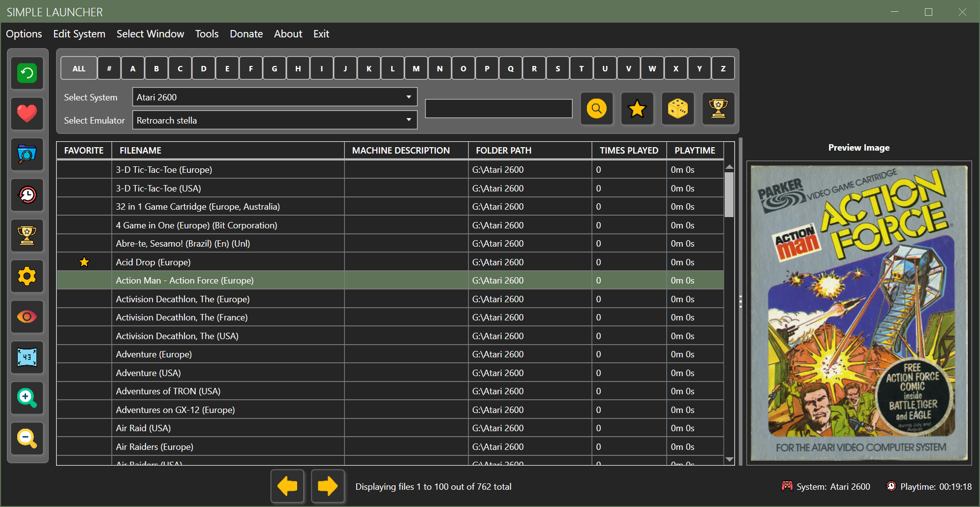Image resolution: width=980 pixels, height=507 pixels.
Task: Select Action Man - Action Force (Europe)
Action: pos(390,280)
